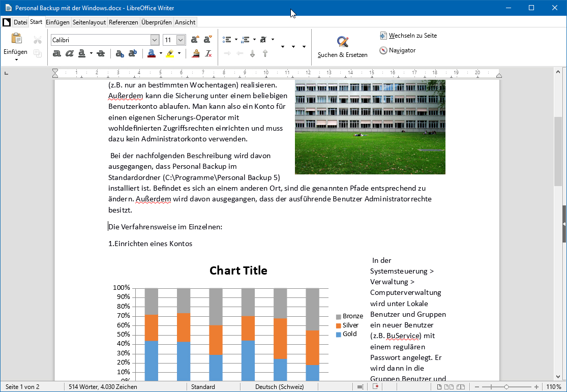Open the bullet list style dropdown

(x=236, y=40)
